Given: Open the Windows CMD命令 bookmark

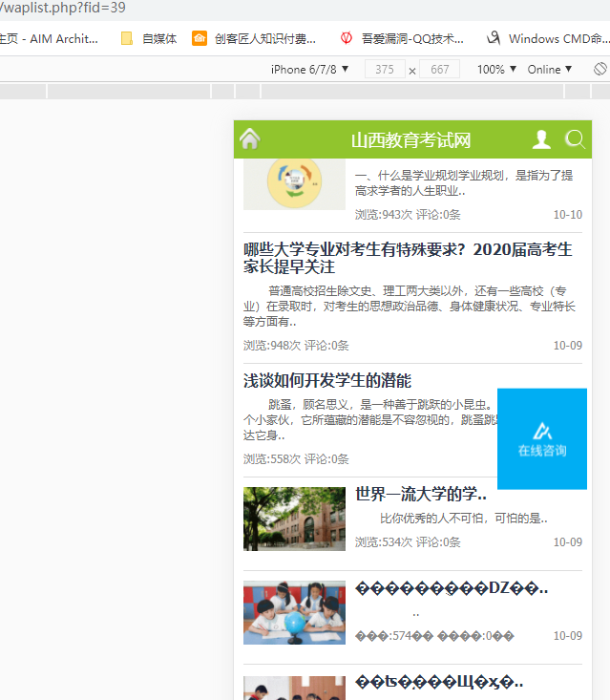Looking at the screenshot, I should 547,39.
